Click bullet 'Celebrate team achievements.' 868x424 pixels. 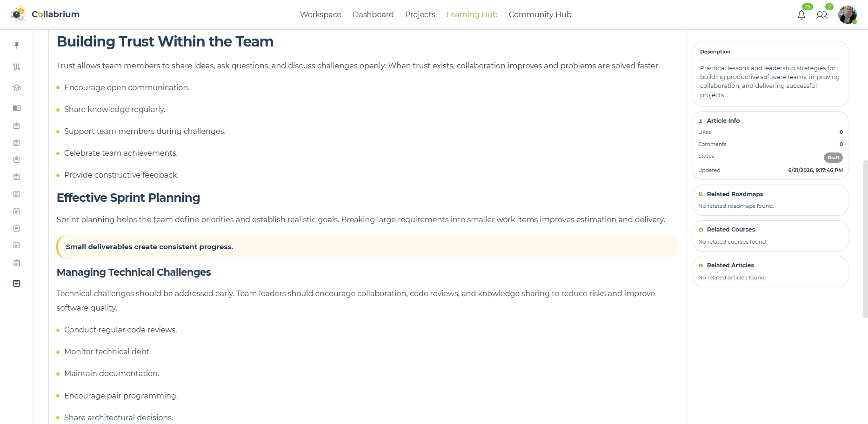point(121,153)
